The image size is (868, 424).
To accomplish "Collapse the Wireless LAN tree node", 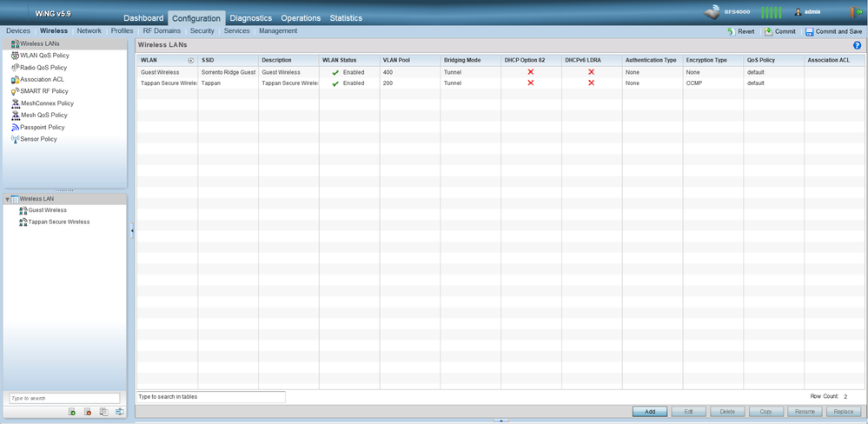I will (8, 199).
